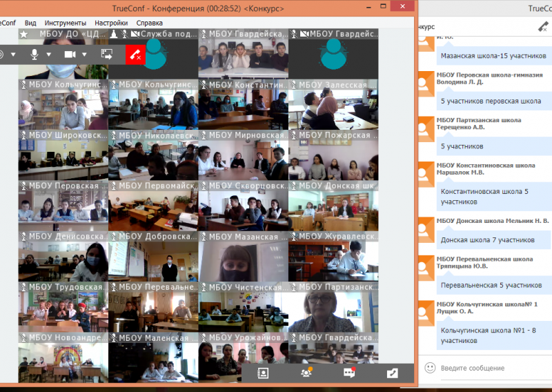552x392 pixels.
Task: Expand the speaker dropdown arrow left of microphone
Action: (x=12, y=55)
